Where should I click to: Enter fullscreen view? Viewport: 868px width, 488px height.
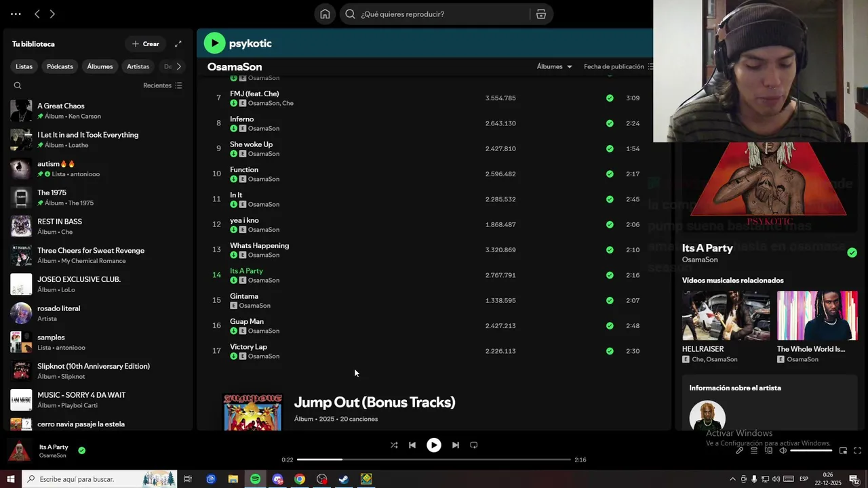(x=857, y=451)
